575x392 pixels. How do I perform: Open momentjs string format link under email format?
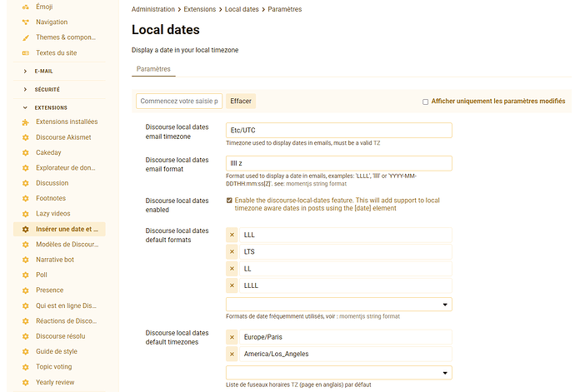[x=316, y=184]
